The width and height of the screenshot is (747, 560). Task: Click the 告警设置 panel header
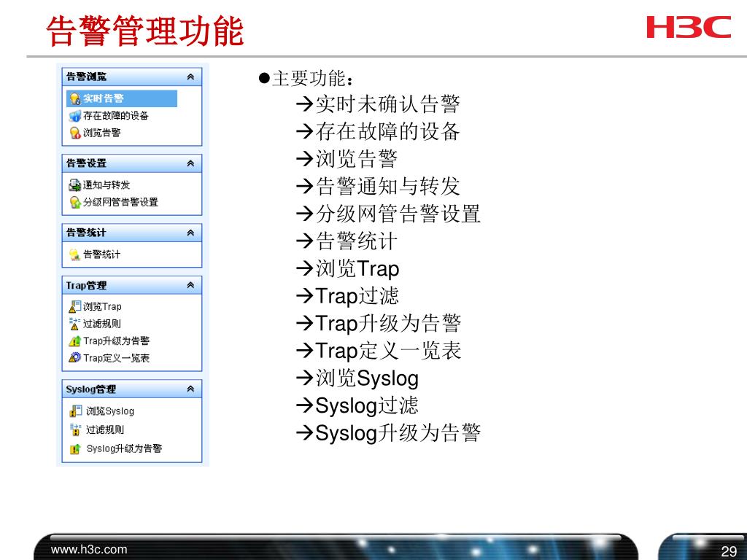132,163
